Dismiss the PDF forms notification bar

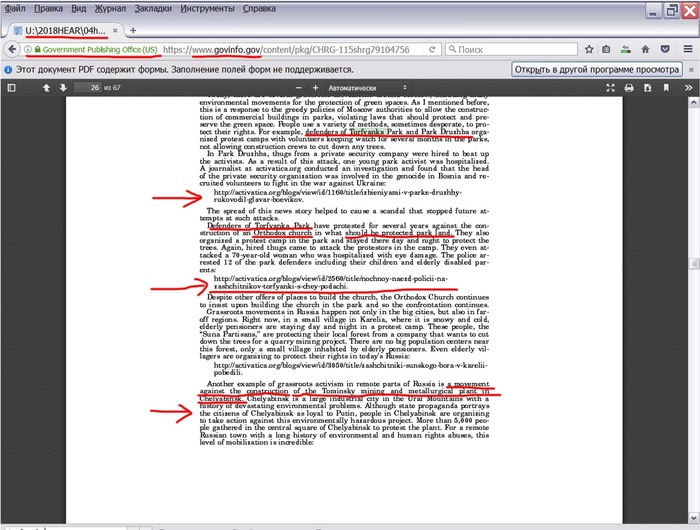point(691,70)
